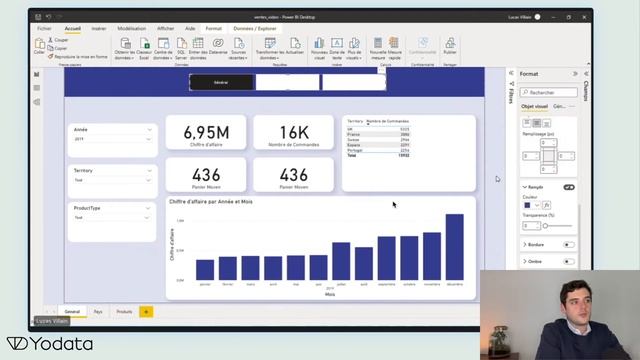640x360 pixels.
Task: Click the Transparence slider handle
Action: tap(545, 226)
